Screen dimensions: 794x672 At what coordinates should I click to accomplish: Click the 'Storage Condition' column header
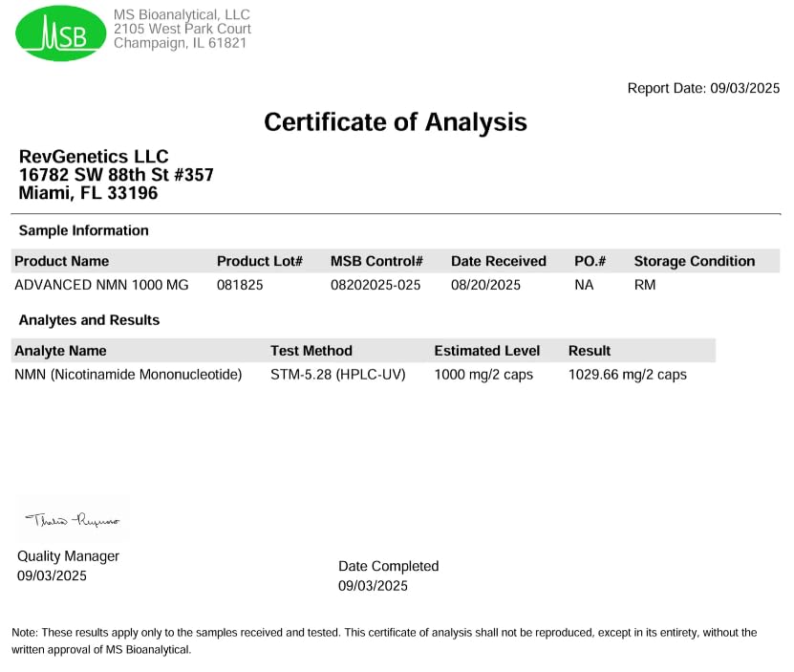[695, 261]
